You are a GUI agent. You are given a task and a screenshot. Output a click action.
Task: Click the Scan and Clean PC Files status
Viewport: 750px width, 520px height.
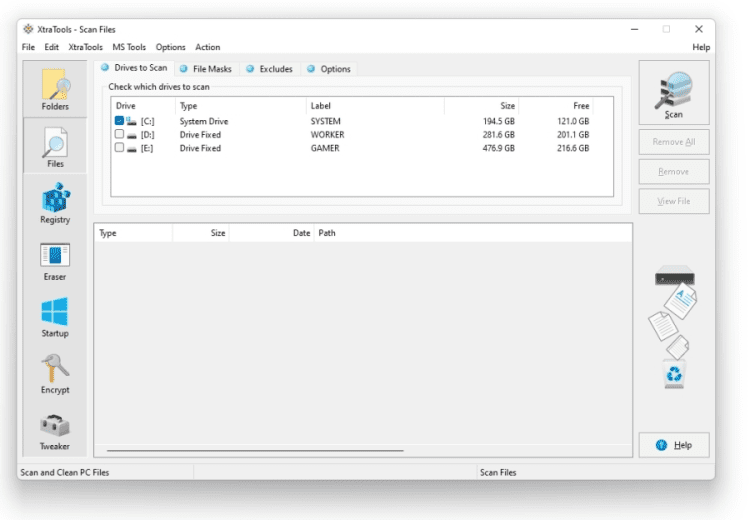[65, 473]
